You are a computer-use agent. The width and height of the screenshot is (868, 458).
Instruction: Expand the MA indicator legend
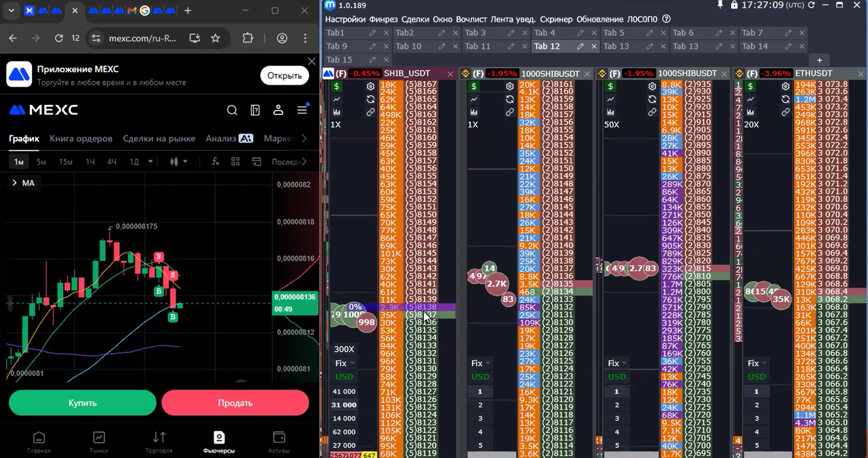pyautogui.click(x=14, y=183)
